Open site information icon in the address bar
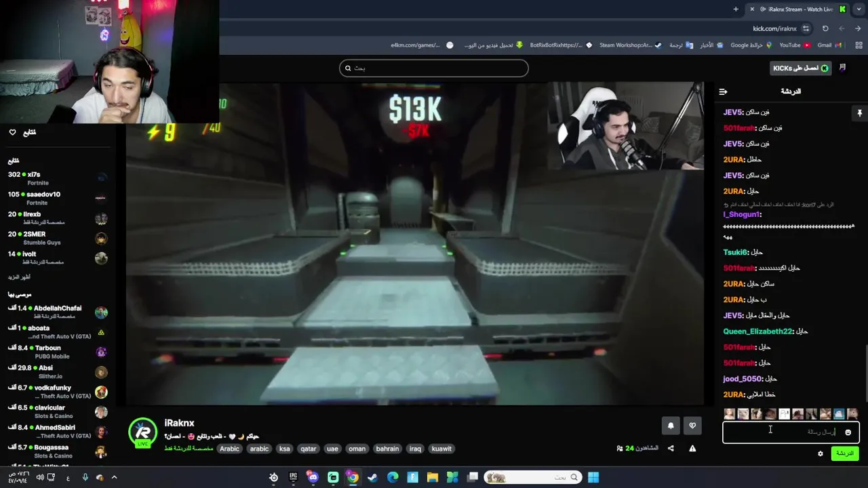The height and width of the screenshot is (488, 868). tap(806, 28)
